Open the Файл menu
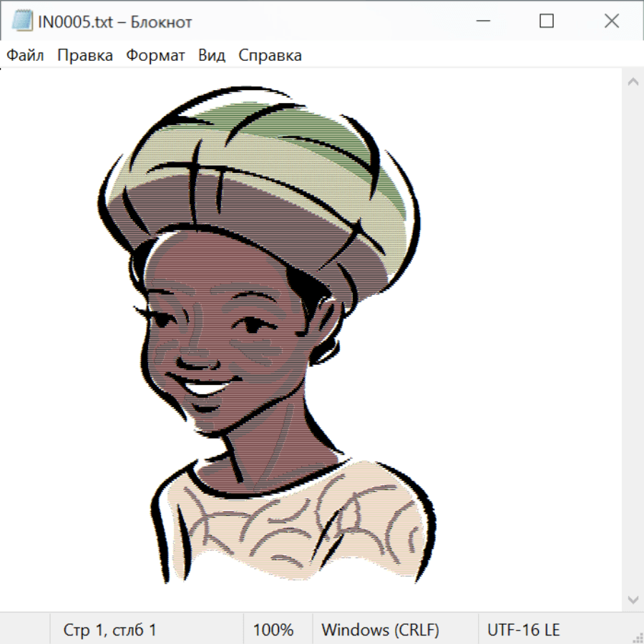 (x=25, y=56)
